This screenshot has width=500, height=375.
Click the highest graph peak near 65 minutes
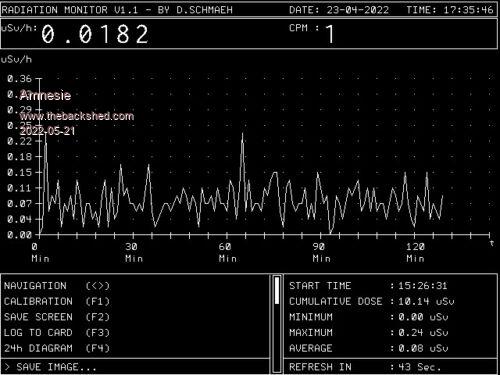[242, 134]
